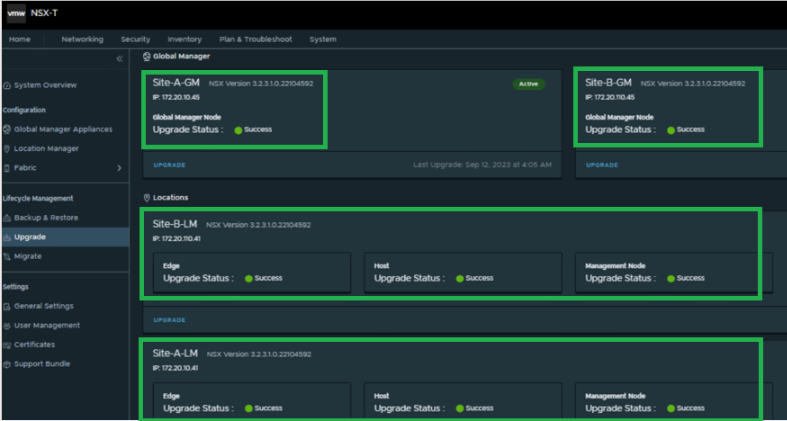Expand the Fabric submenu arrow

pos(119,168)
